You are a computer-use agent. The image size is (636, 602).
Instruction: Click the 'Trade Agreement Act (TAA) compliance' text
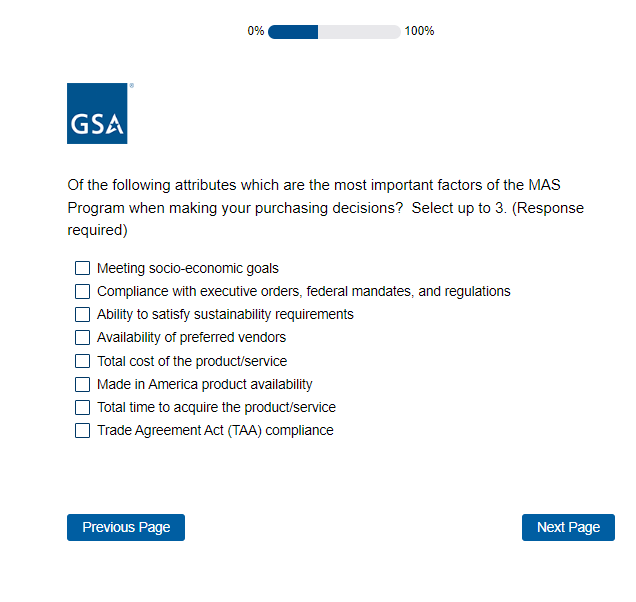click(x=215, y=430)
